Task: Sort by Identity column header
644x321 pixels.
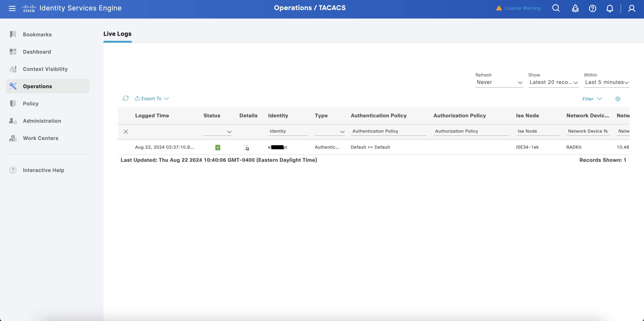Action: point(278,116)
